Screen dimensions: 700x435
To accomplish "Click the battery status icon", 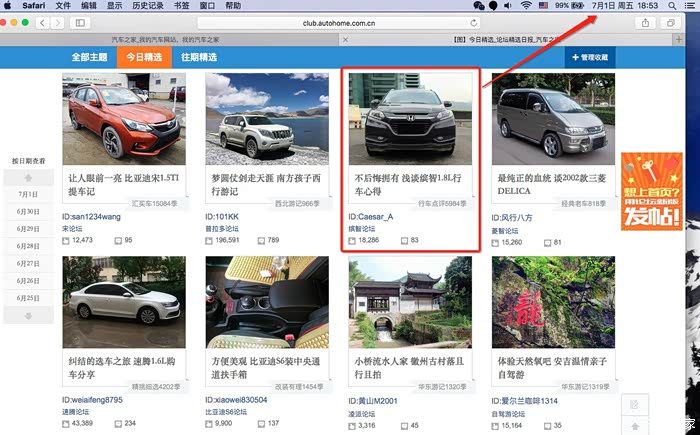I will (578, 5).
